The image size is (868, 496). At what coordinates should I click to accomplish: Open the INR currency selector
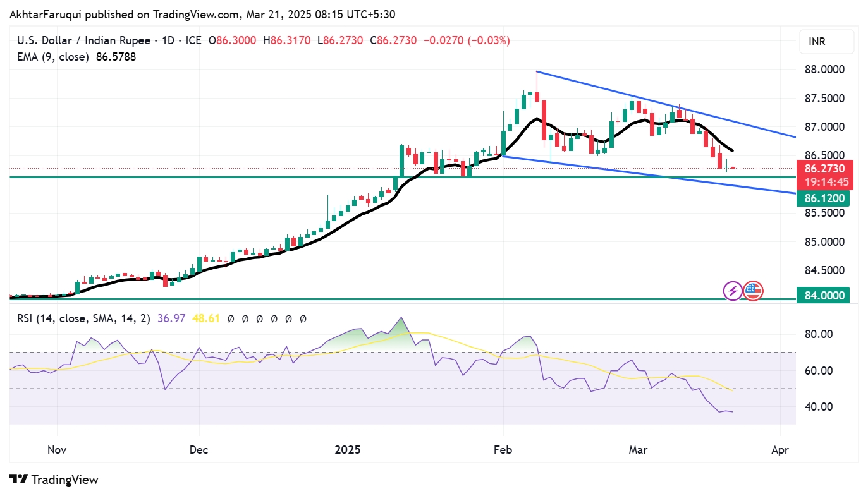pyautogui.click(x=826, y=42)
